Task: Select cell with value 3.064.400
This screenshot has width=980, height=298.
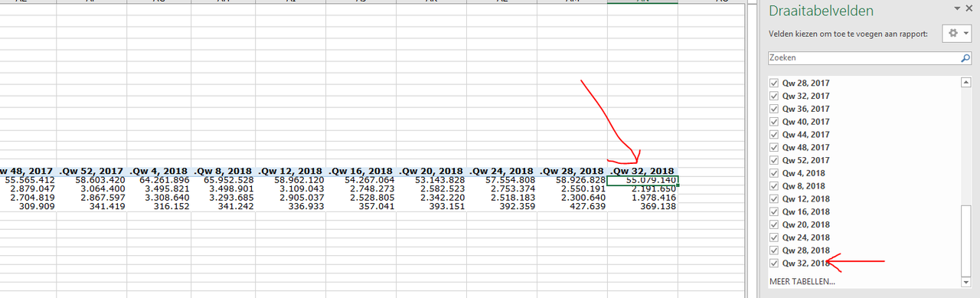Action: click(92, 189)
